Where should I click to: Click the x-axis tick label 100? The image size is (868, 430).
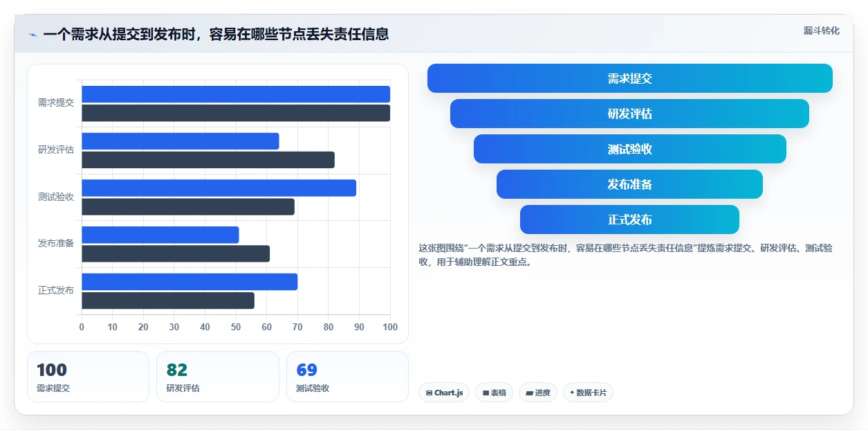point(390,327)
